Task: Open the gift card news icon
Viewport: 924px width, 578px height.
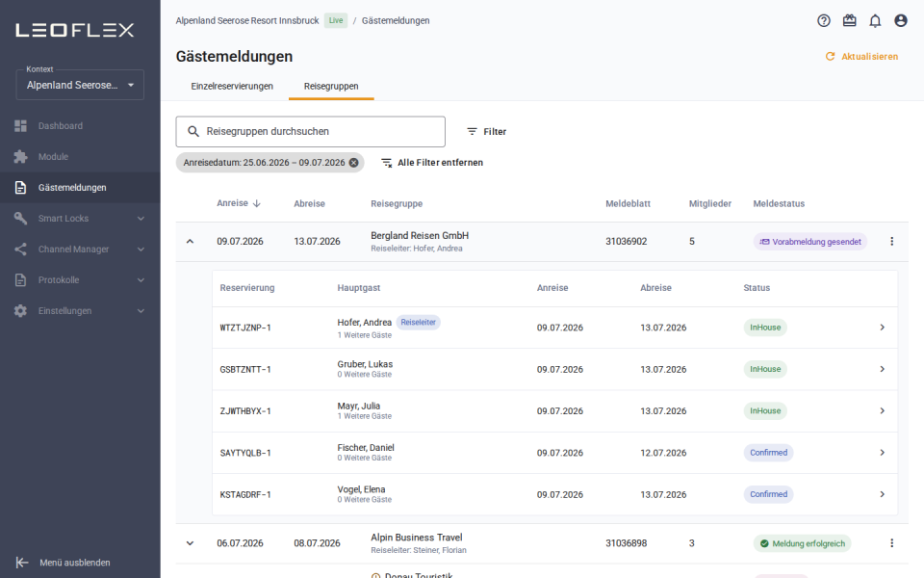Action: click(x=849, y=20)
